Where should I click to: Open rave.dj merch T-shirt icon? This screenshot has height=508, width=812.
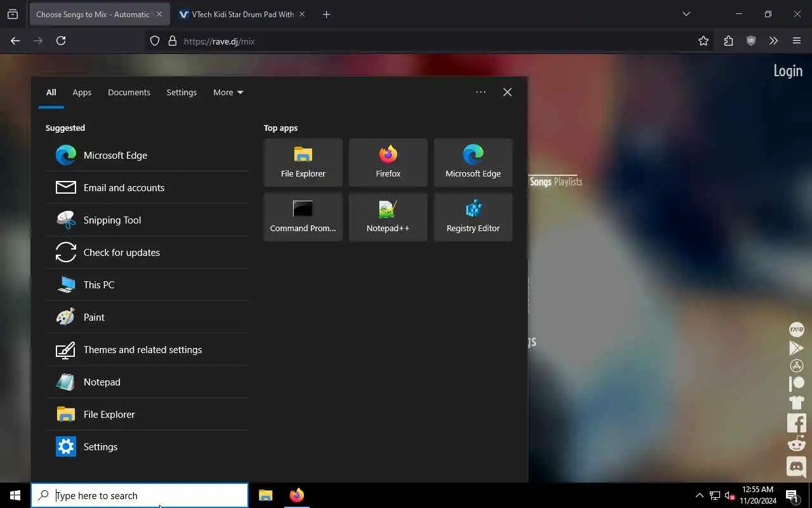796,403
